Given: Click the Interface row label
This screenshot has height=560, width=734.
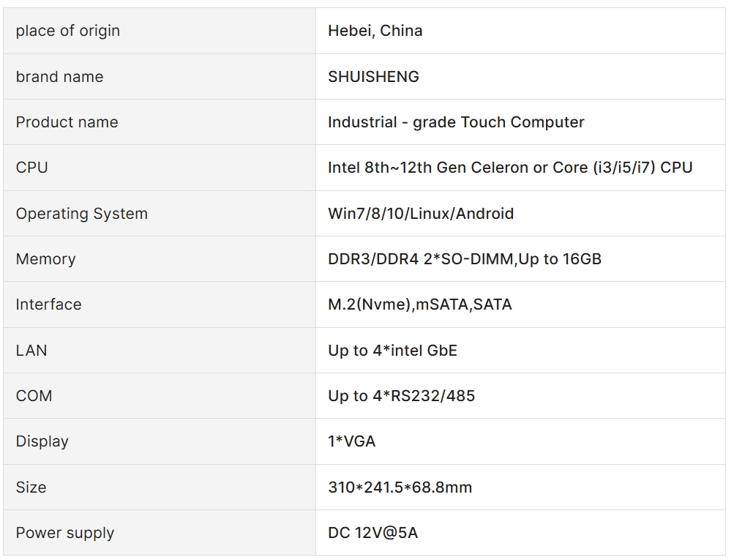Looking at the screenshot, I should coord(49,305).
